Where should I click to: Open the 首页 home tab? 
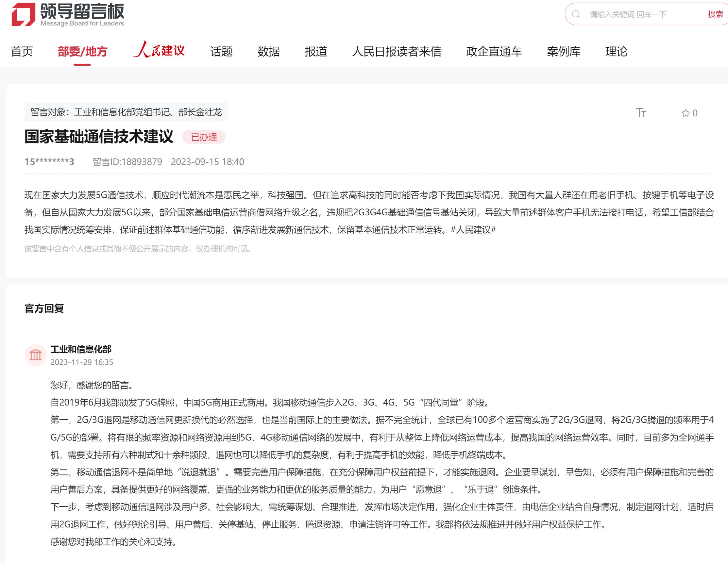22,52
